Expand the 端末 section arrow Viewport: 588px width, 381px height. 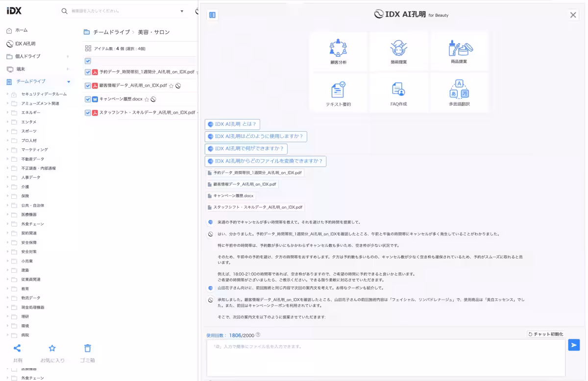coord(68,69)
